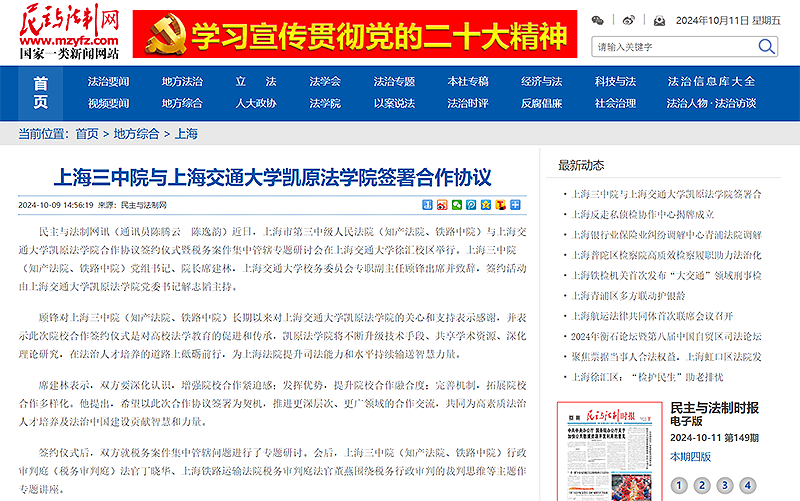Click the date 2024年10月11日 星期五
This screenshot has width=800, height=501.
point(728,20)
